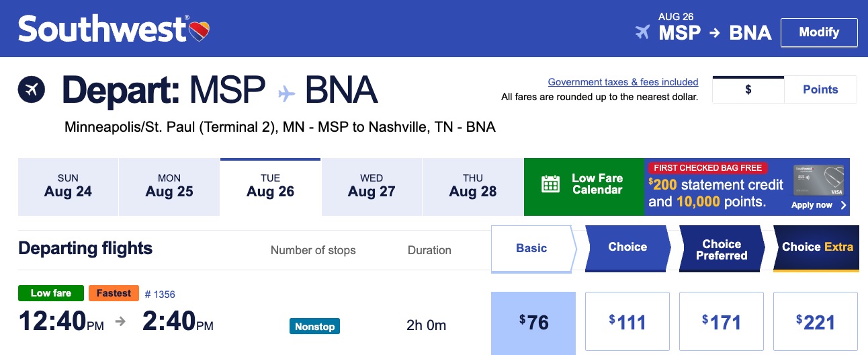Click the calendar icon on Low Fare Calendar
This screenshot has height=355, width=868.
[x=551, y=184]
